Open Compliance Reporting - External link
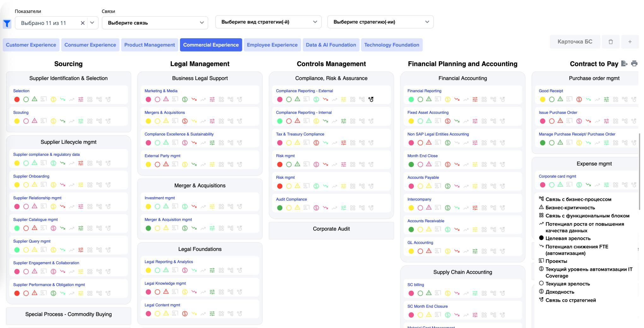The image size is (644, 328). [304, 91]
